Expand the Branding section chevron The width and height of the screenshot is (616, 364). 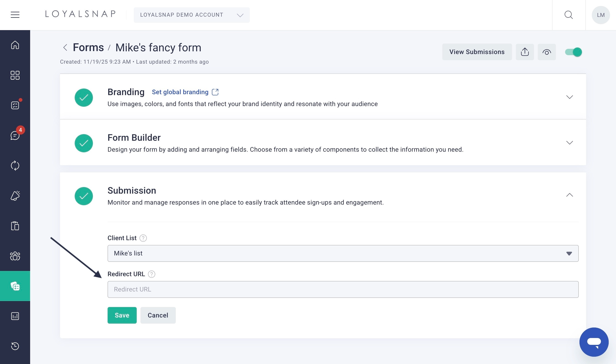[569, 97]
